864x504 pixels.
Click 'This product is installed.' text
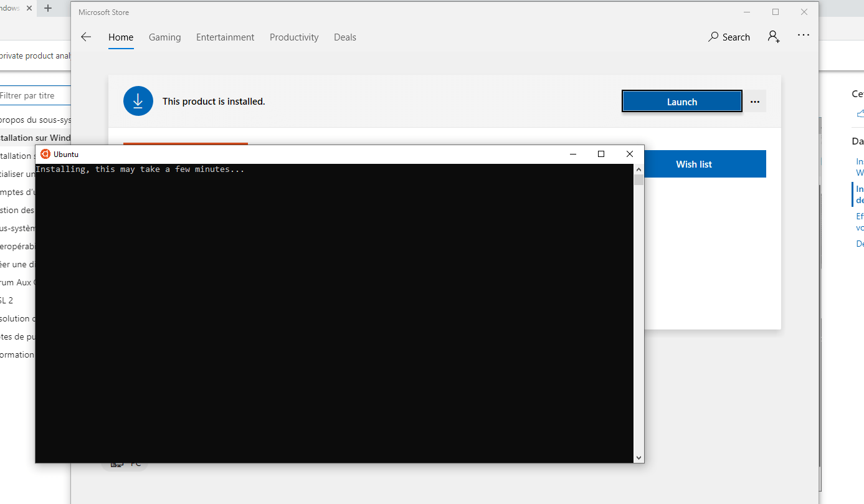[x=214, y=102]
